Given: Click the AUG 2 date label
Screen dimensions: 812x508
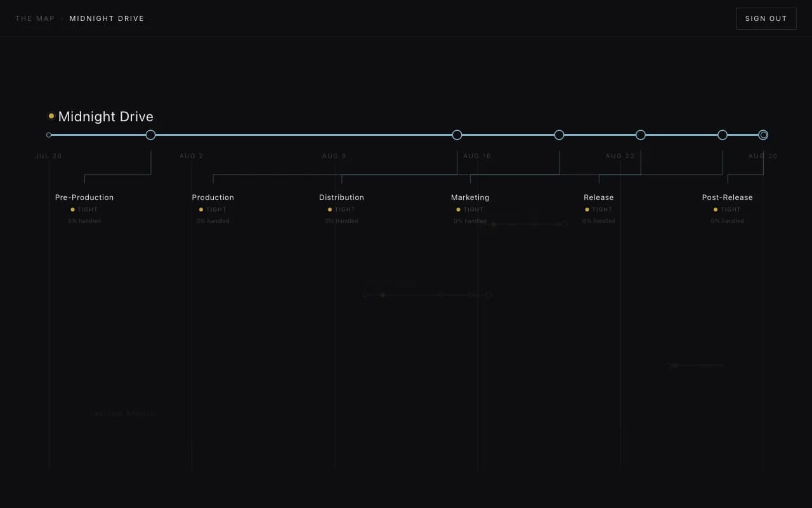Looking at the screenshot, I should (x=192, y=156).
